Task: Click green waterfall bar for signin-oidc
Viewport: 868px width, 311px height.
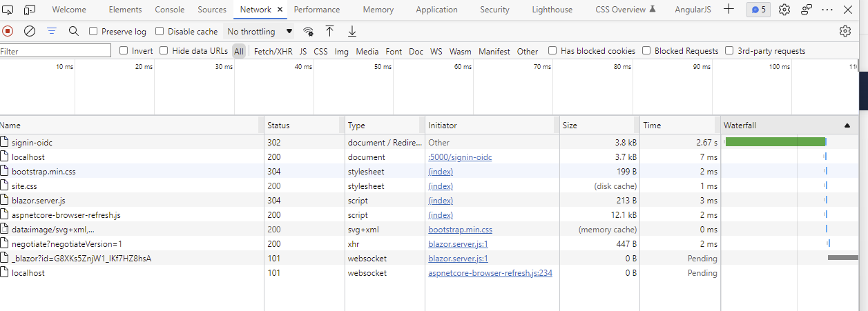Action: (x=775, y=142)
